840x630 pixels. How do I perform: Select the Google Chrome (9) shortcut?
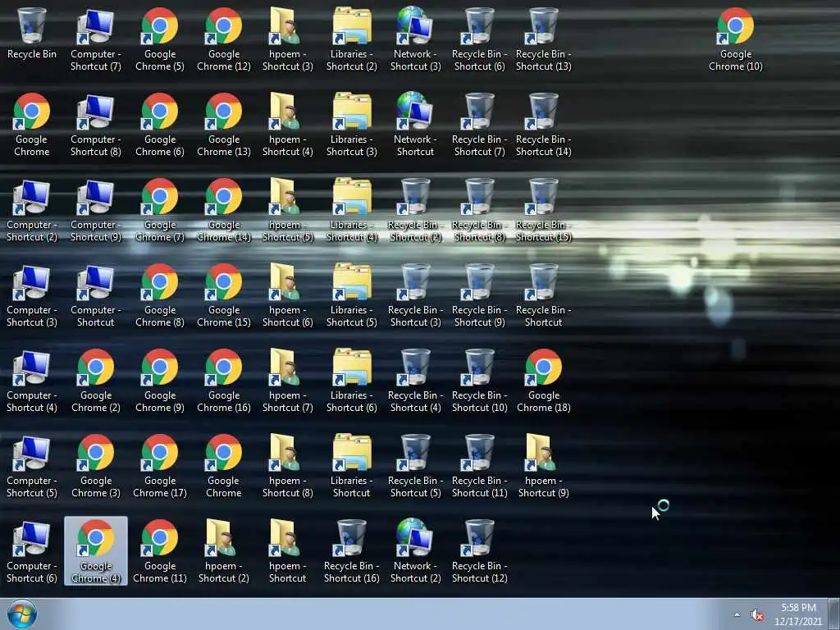click(x=160, y=380)
